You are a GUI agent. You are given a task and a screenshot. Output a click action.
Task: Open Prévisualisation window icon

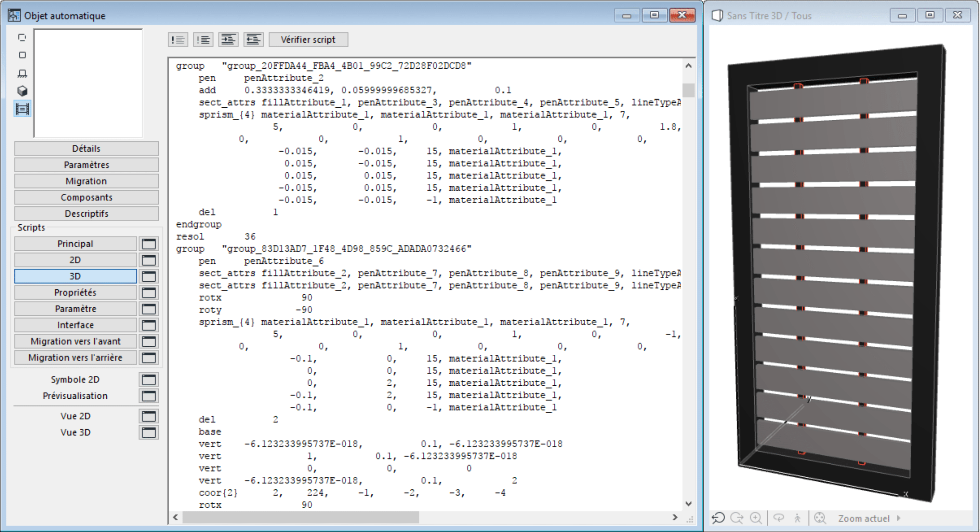tap(149, 396)
